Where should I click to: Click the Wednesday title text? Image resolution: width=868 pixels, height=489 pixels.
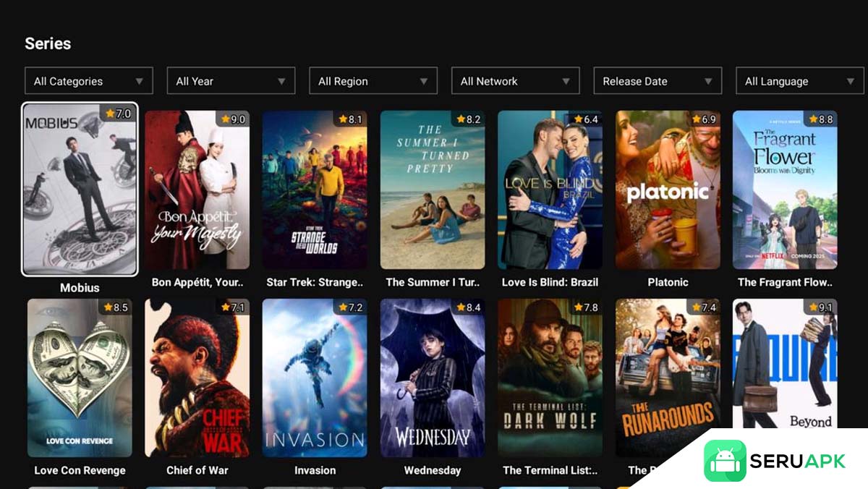[x=433, y=470]
